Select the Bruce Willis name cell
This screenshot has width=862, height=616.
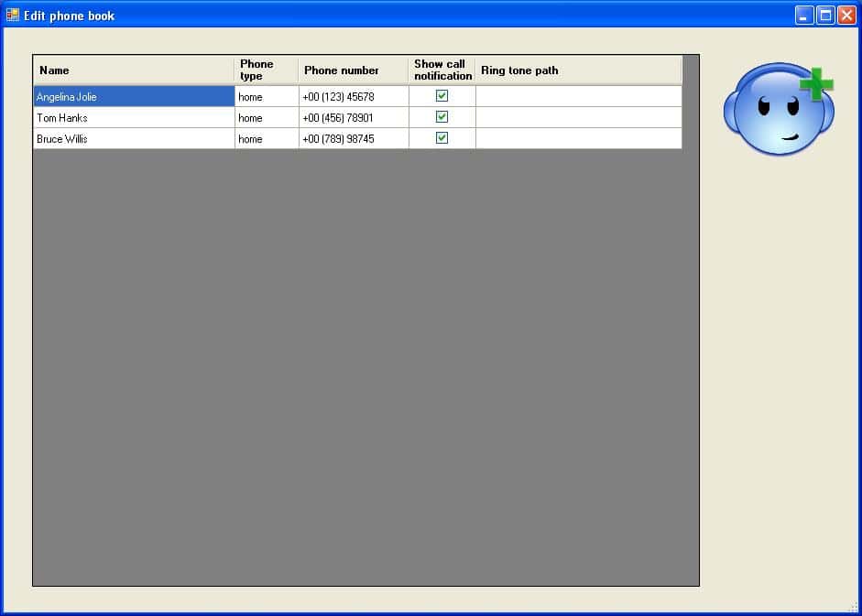[134, 139]
